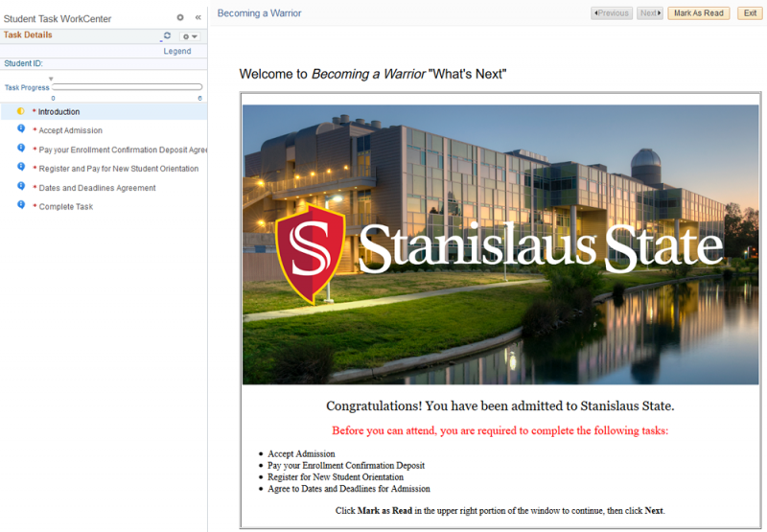Click the New Student Orientation status icon
The width and height of the screenshot is (767, 532).
(21, 167)
